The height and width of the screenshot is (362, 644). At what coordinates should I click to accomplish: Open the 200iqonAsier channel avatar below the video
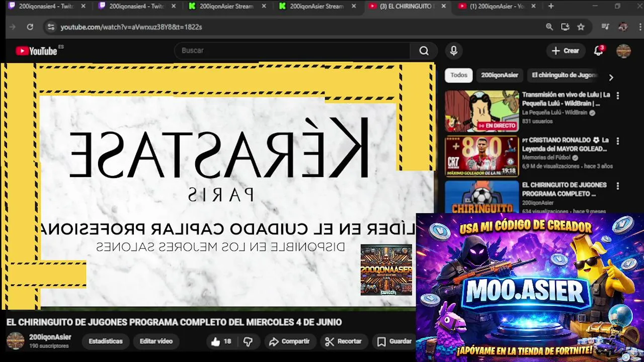click(x=15, y=341)
